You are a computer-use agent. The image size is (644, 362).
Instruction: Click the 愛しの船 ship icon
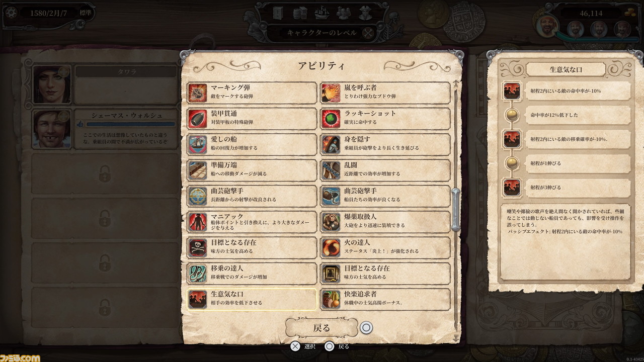click(x=197, y=145)
